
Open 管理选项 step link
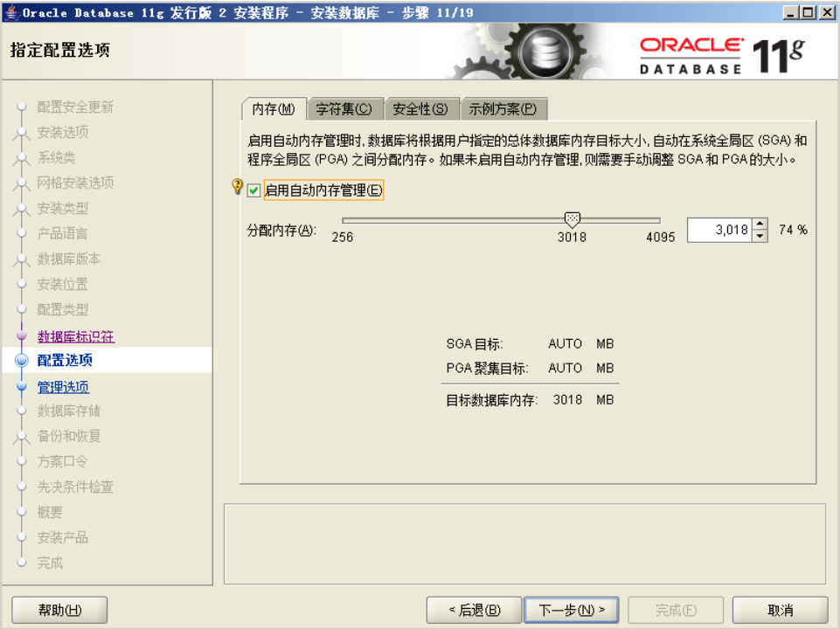pos(63,386)
